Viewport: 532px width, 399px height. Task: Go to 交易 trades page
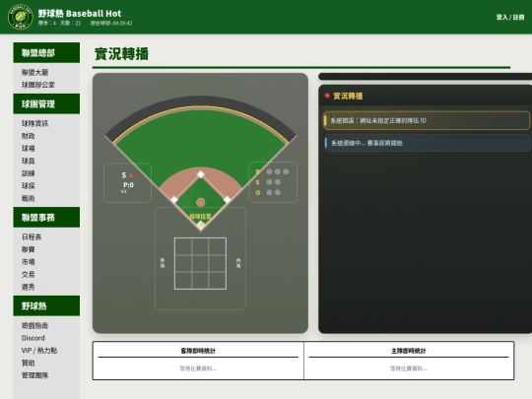(x=29, y=275)
